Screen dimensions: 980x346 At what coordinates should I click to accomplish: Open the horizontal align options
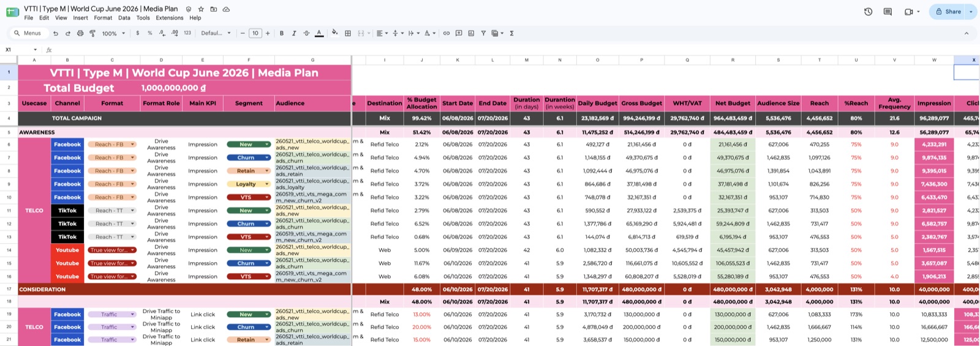point(382,33)
